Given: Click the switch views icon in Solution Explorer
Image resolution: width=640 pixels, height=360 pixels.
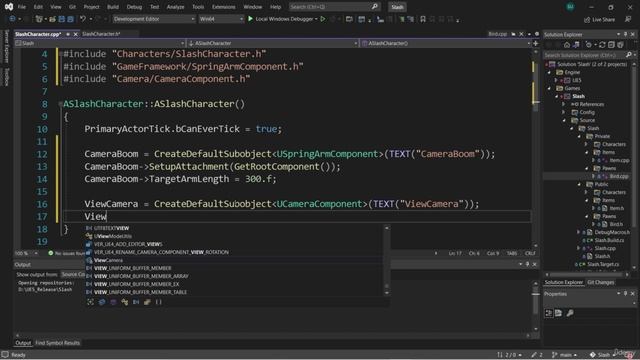Looking at the screenshot, I should [576, 45].
